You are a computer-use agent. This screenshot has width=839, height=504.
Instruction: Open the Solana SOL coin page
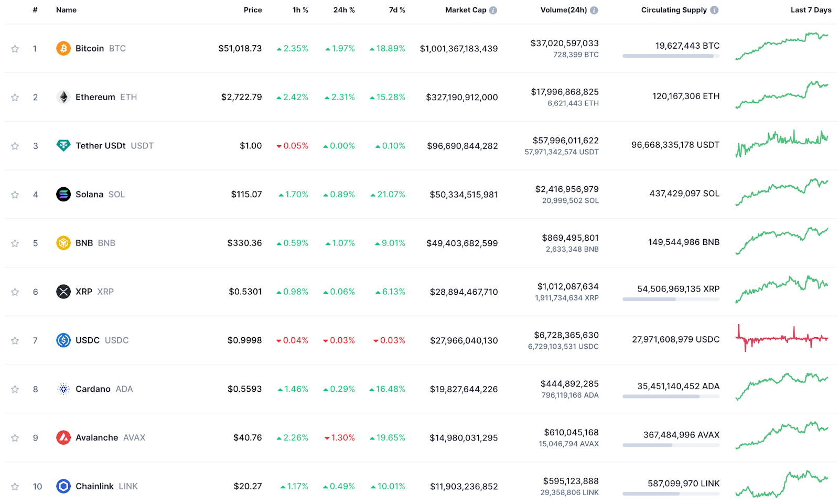pyautogui.click(x=100, y=194)
